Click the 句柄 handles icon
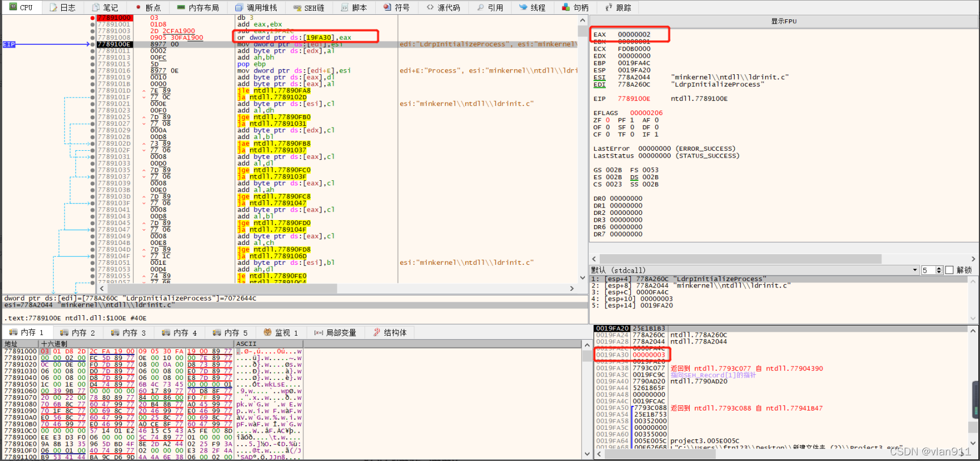The width and height of the screenshot is (980, 461). pos(566,7)
